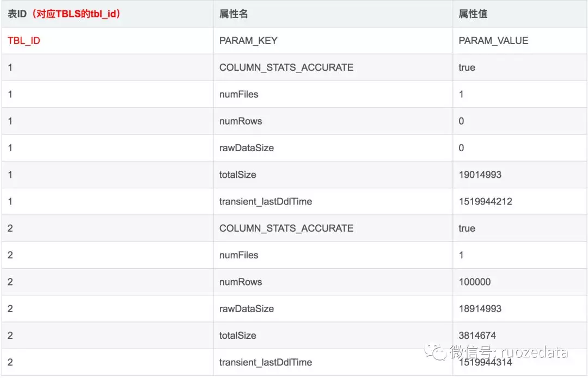Click the value 0 in first numRows row
This screenshot has width=588, height=378.
point(461,121)
